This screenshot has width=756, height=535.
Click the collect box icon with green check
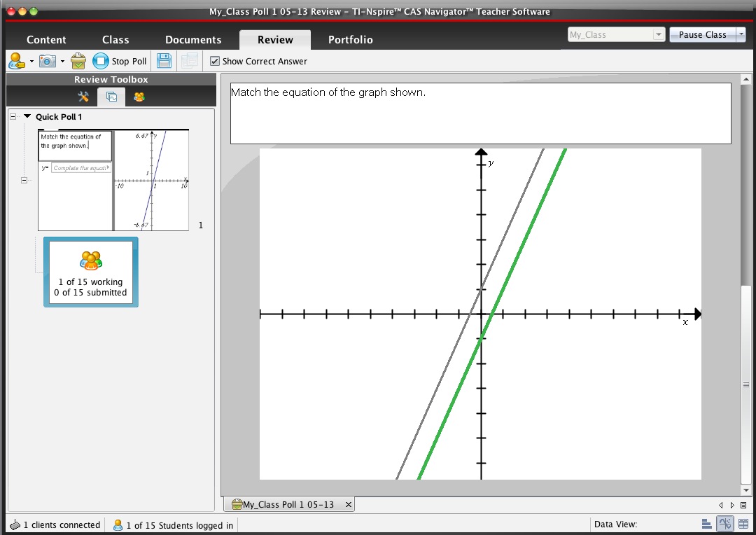click(x=78, y=61)
